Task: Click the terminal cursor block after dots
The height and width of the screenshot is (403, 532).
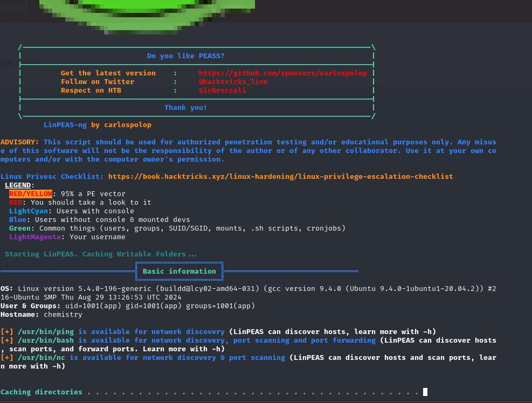Action: (425, 392)
